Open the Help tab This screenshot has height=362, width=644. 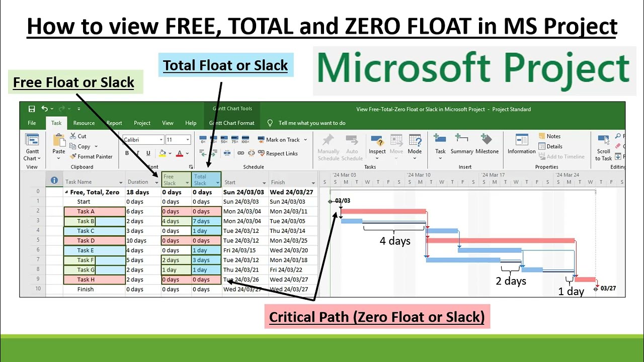point(191,123)
